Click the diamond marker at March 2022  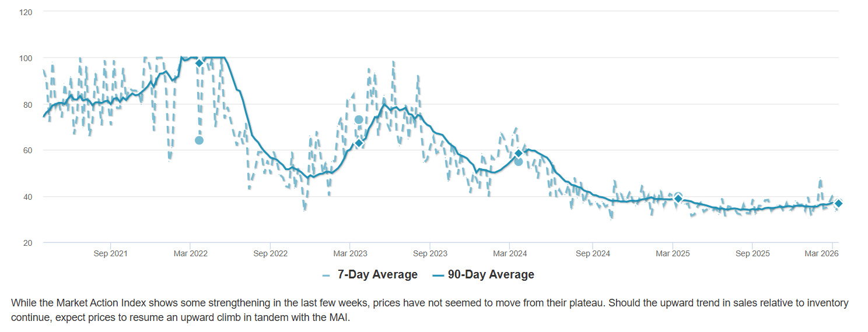[199, 63]
